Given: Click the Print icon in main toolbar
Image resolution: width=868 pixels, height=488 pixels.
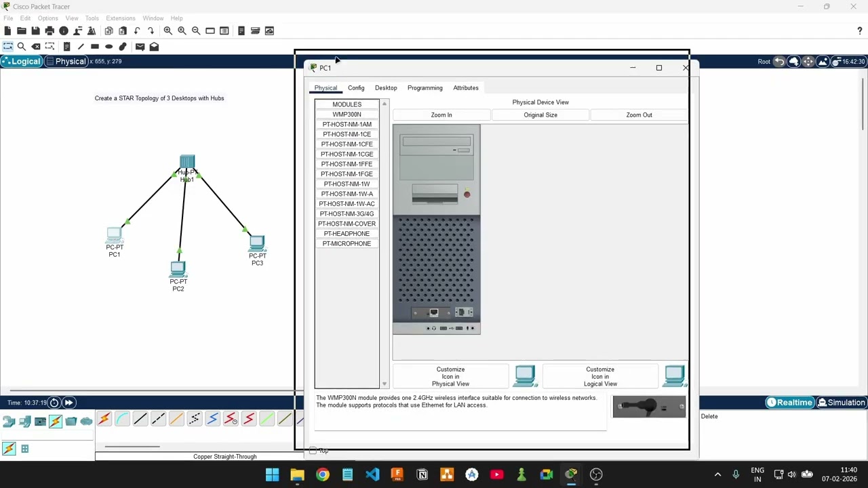Looking at the screenshot, I should pos(50,30).
